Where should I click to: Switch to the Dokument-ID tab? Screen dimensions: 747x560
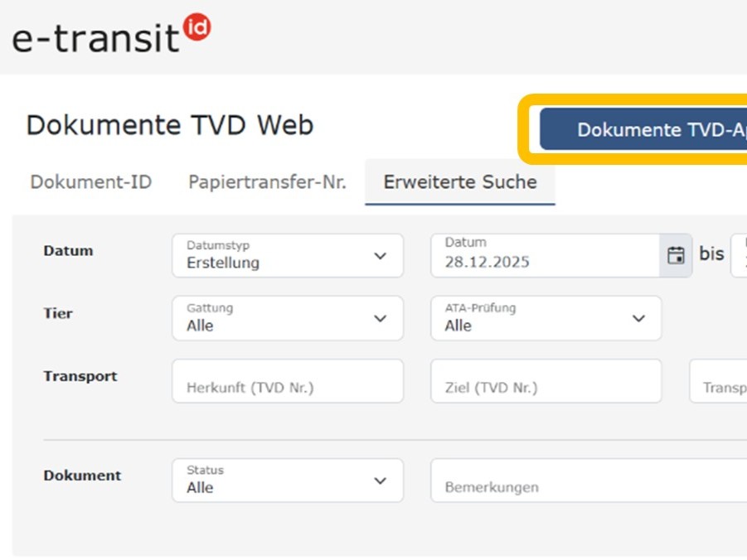click(x=90, y=182)
